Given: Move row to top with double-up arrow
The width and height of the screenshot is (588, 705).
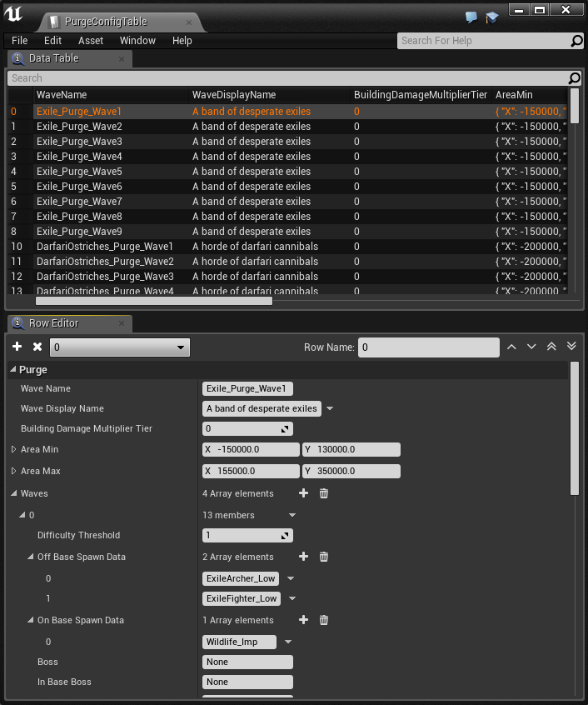Looking at the screenshot, I should pos(551,347).
